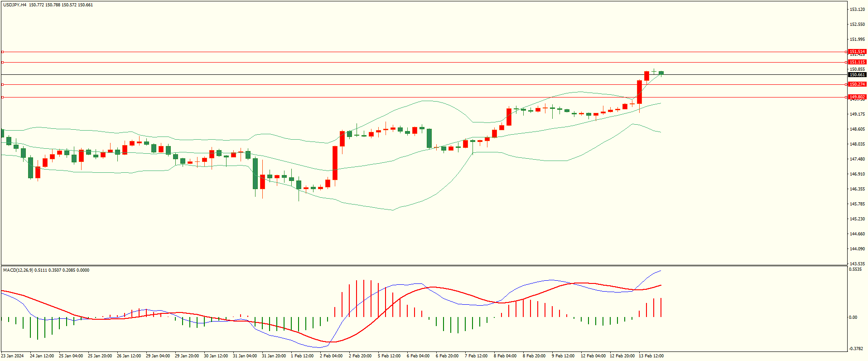Screen dimensions: 868x361
Task: Click the 26 Jan 12:00 time label
Action: [x=129, y=356]
